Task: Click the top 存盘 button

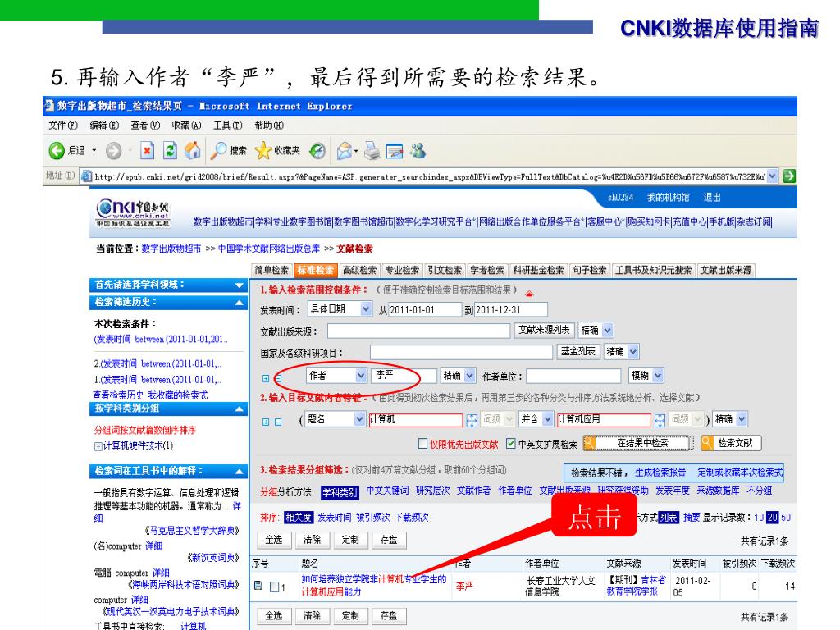Action: 389,540
